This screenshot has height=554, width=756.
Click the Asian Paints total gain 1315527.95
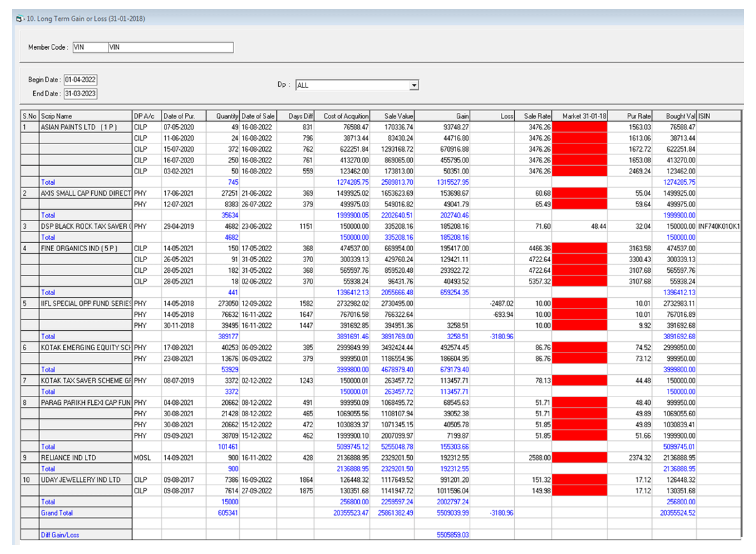pyautogui.click(x=453, y=182)
